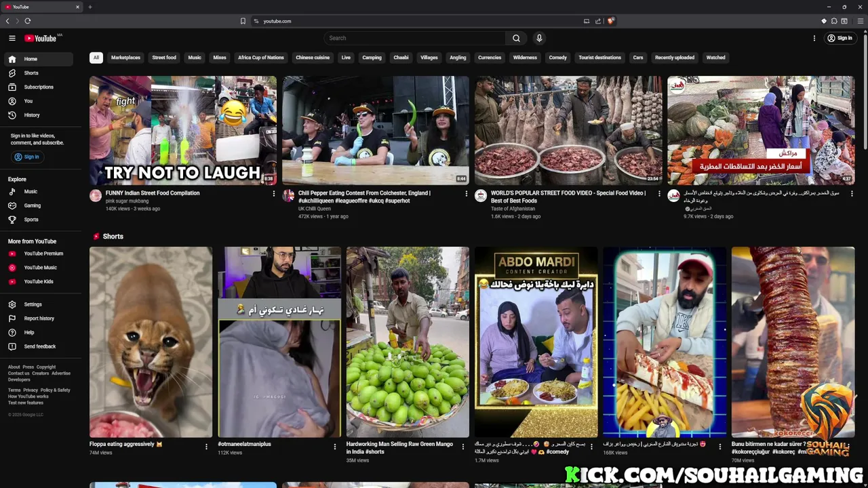Open the Copyright footer link
The image size is (868, 488).
[x=46, y=367]
